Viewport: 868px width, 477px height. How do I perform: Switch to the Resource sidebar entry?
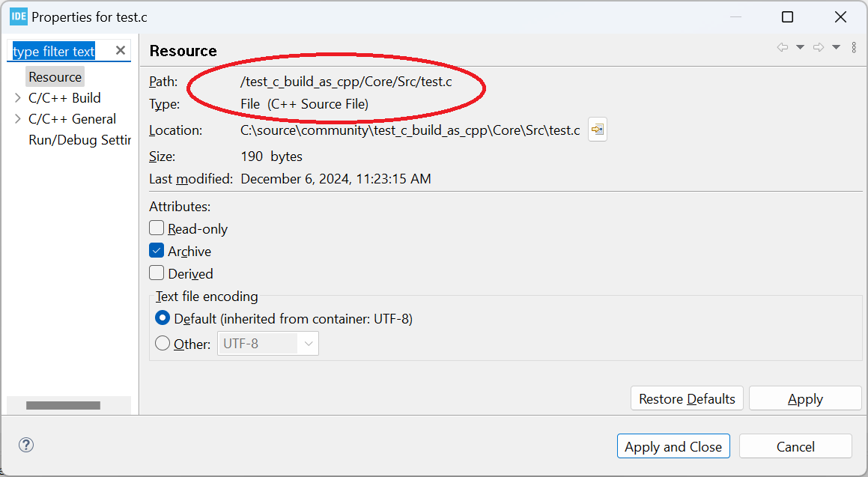[55, 76]
